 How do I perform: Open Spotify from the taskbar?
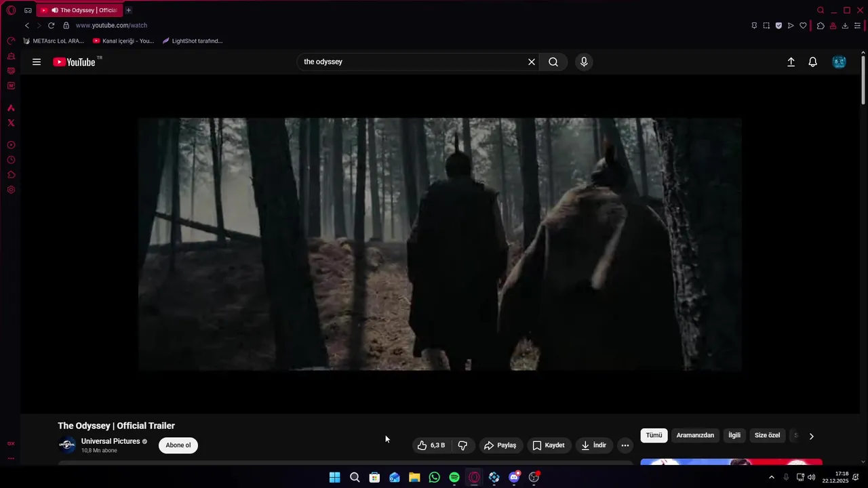(454, 477)
